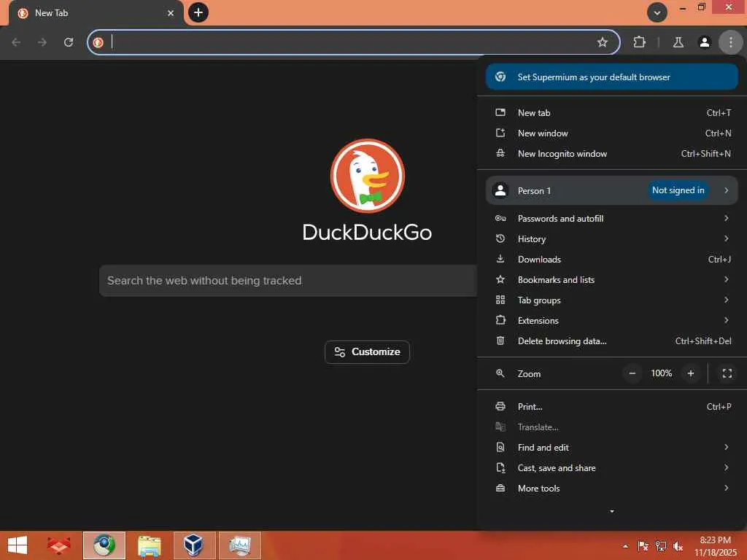Screen dimensions: 747x560
Task: Click the incognito icon beside New Incognito window
Action: (x=500, y=153)
